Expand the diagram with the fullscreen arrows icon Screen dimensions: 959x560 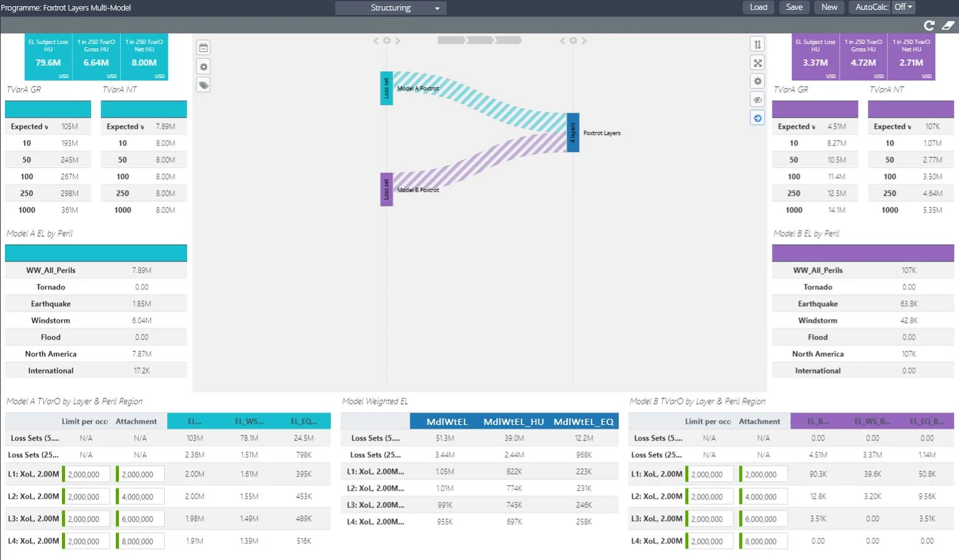point(757,62)
